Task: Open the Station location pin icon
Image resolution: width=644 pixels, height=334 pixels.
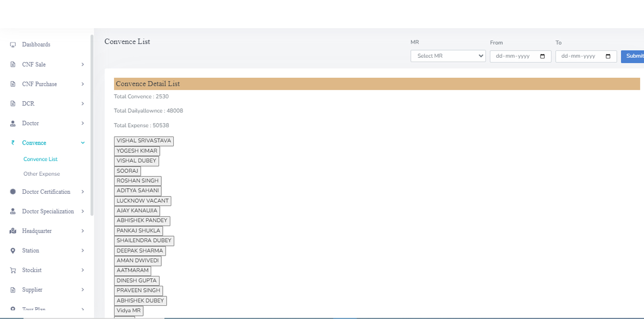Action: point(12,250)
